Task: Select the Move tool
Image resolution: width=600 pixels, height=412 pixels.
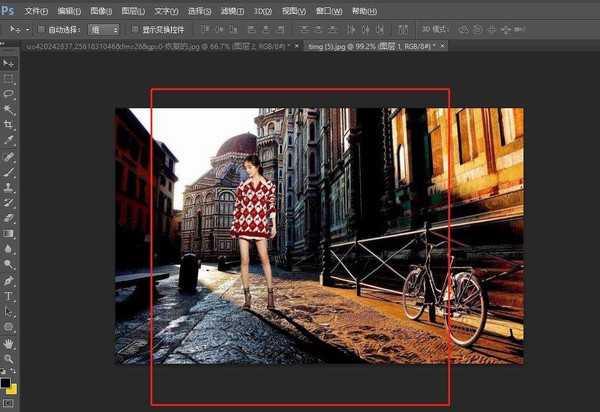Action: pyautogui.click(x=9, y=62)
